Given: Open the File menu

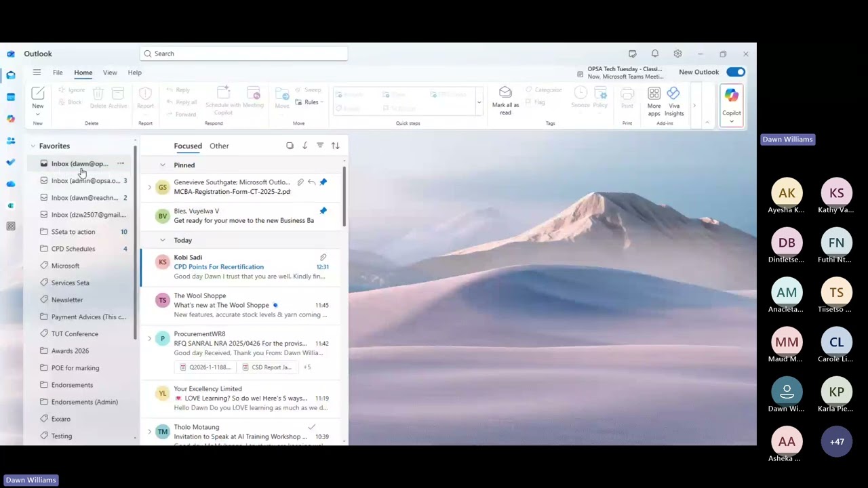Looking at the screenshot, I should pos(58,73).
